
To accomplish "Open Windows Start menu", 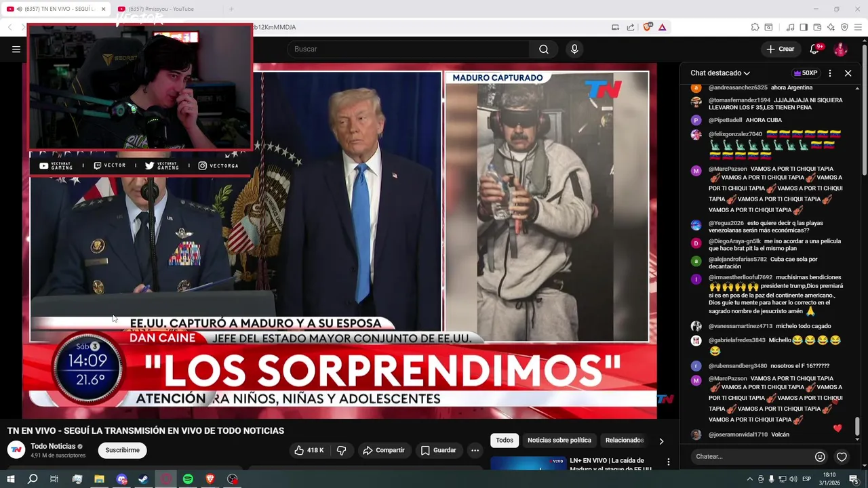I will 10,479.
